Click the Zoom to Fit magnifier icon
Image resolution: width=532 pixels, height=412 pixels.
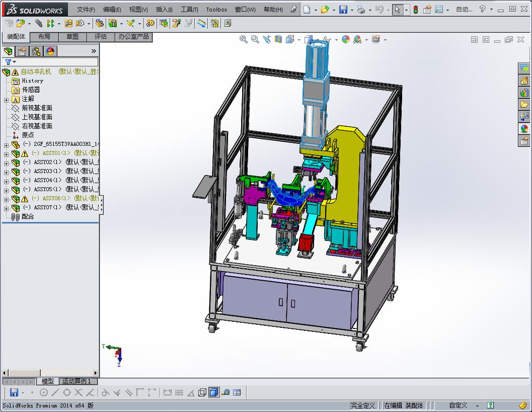pyautogui.click(x=244, y=39)
